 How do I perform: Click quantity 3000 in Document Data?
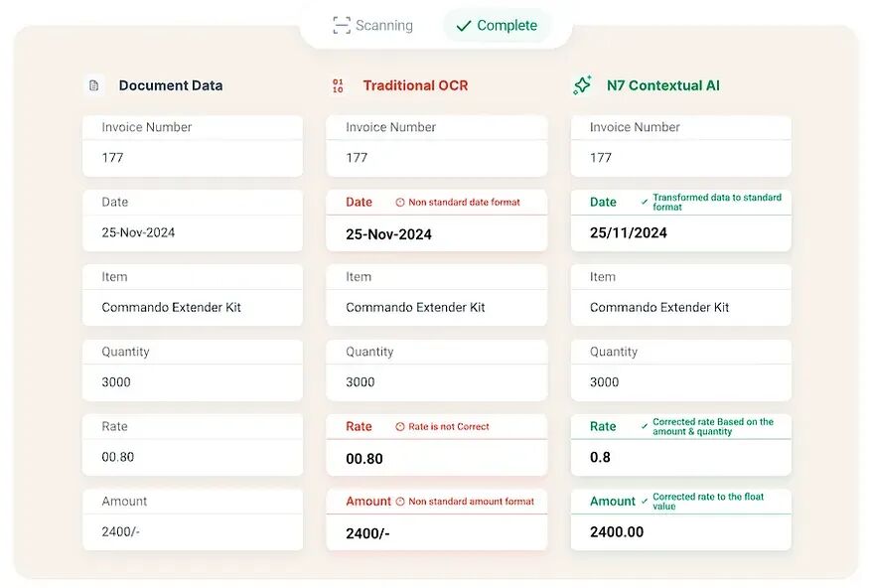[x=116, y=382]
